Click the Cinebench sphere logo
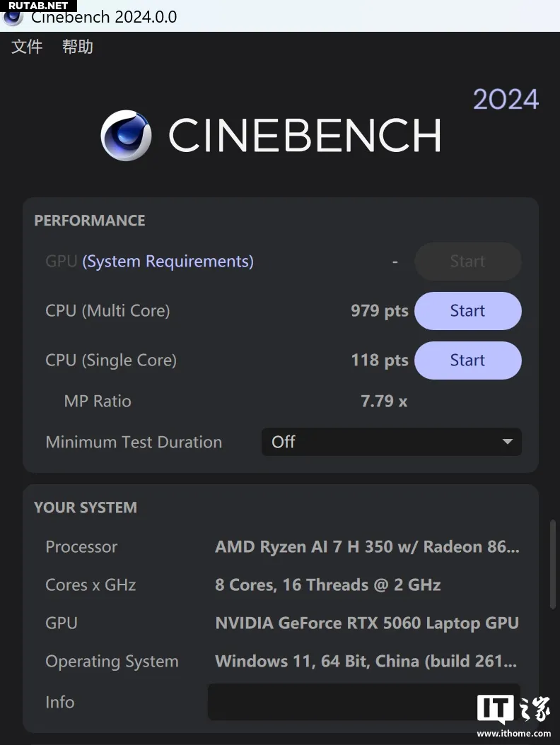Viewport: 560px width, 745px height. click(126, 136)
